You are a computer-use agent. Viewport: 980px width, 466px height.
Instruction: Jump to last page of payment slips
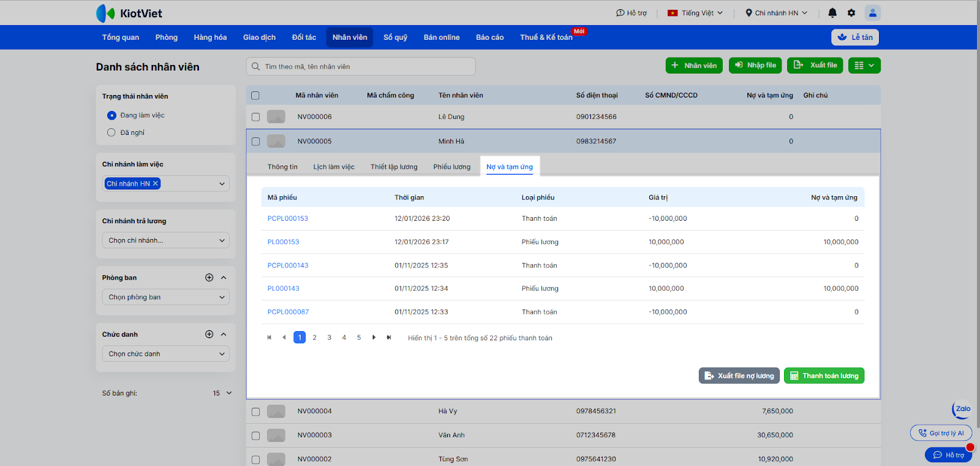point(389,337)
